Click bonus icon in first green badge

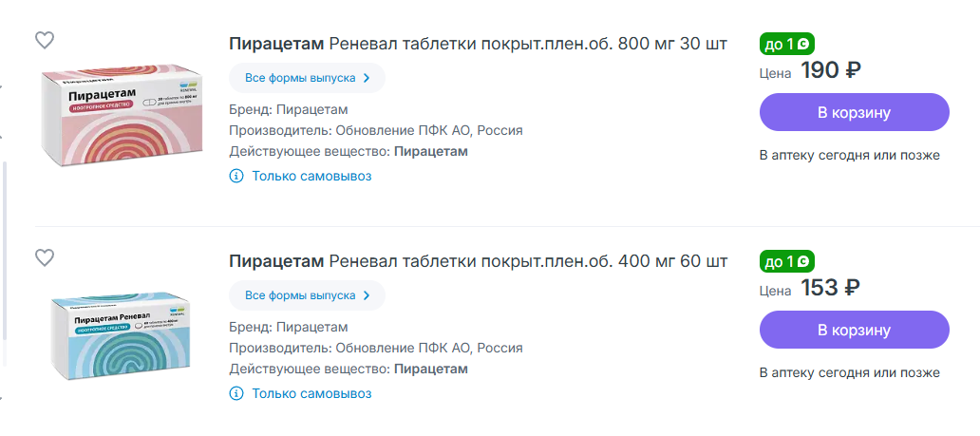click(x=803, y=44)
